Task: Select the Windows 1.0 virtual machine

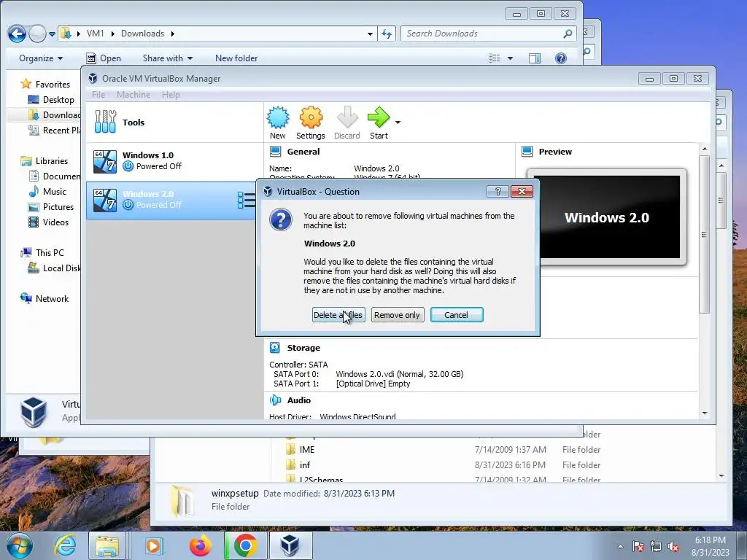Action: coord(174,161)
